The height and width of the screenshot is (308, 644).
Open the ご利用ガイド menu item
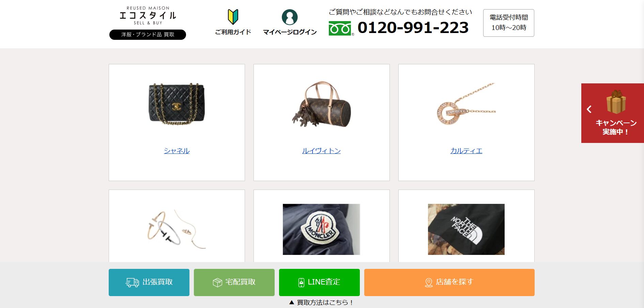233,32
